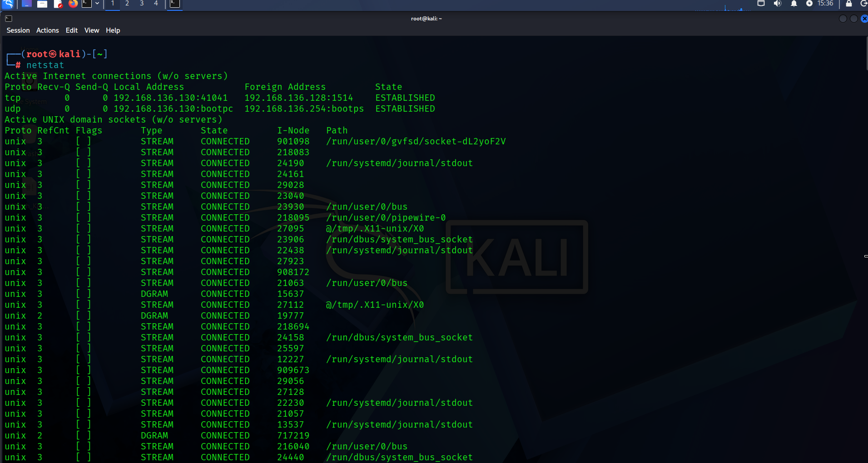Viewport: 868px width, 463px height.
Task: Expand the terminal launcher dropdown arrow
Action: pos(97,4)
